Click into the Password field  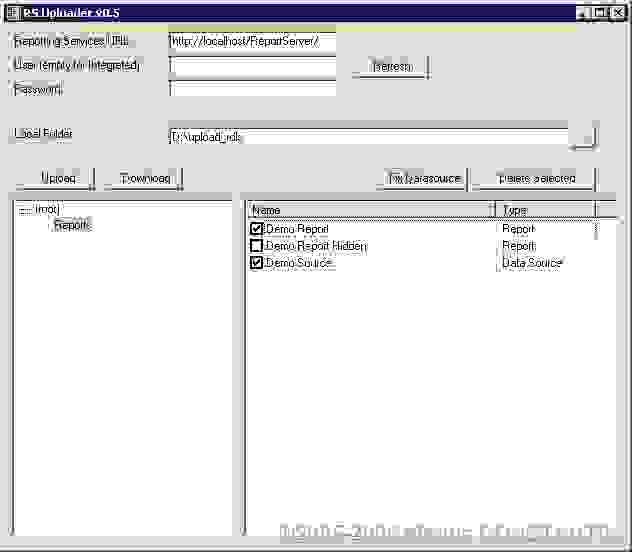(x=252, y=89)
